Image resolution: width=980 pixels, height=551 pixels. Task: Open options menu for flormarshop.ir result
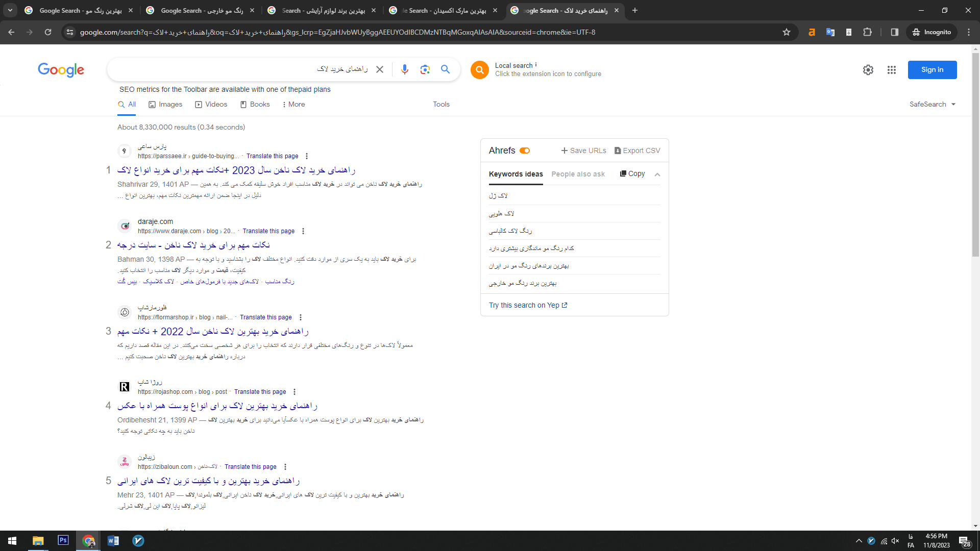coord(301,317)
